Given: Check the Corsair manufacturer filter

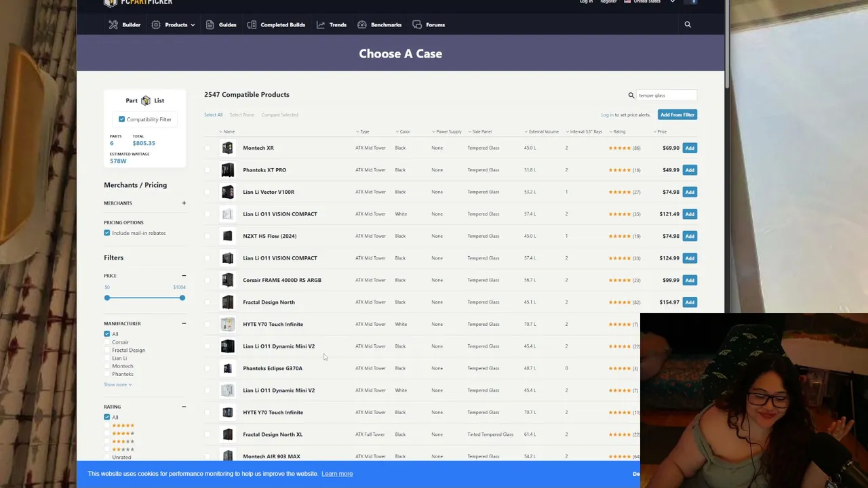Looking at the screenshot, I should (x=106, y=342).
